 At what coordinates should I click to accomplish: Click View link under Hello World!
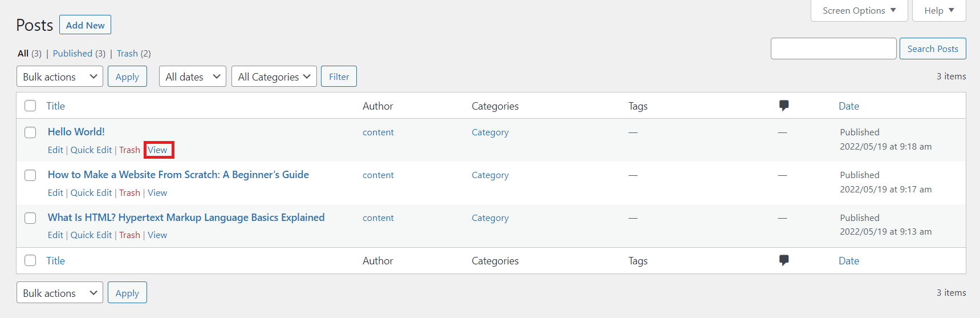coord(158,150)
